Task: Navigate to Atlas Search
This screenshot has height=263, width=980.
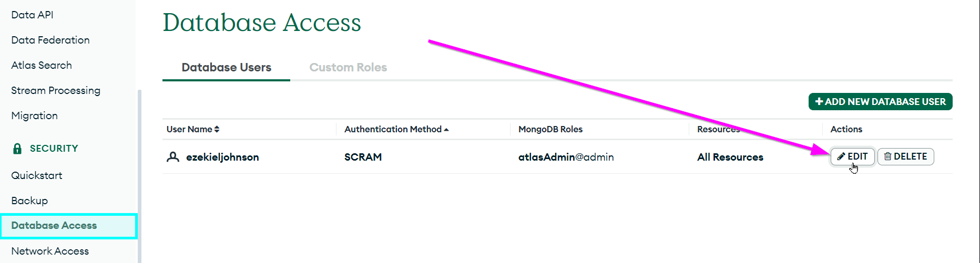Action: click(x=42, y=65)
